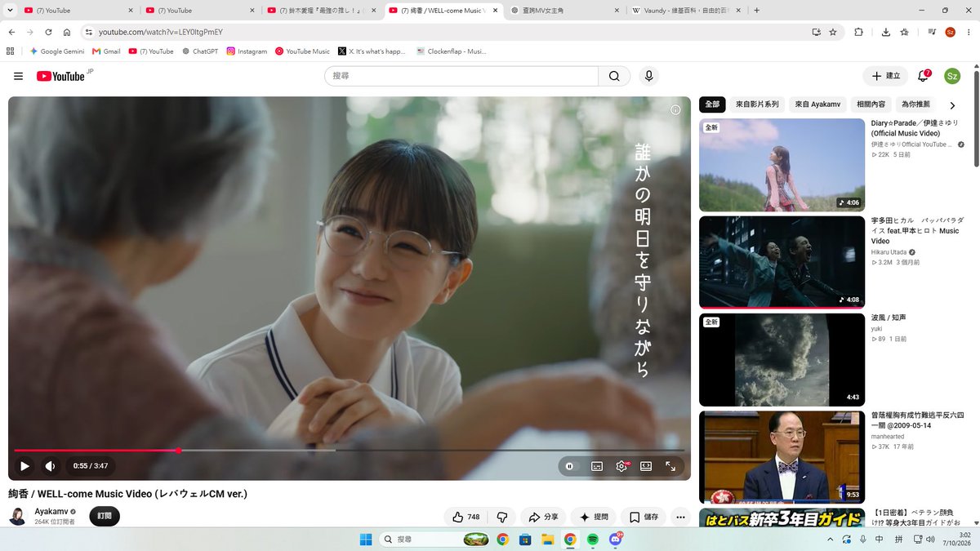Screen dimensions: 980x551
Task: Switch the player to theater mode
Action: click(x=646, y=466)
